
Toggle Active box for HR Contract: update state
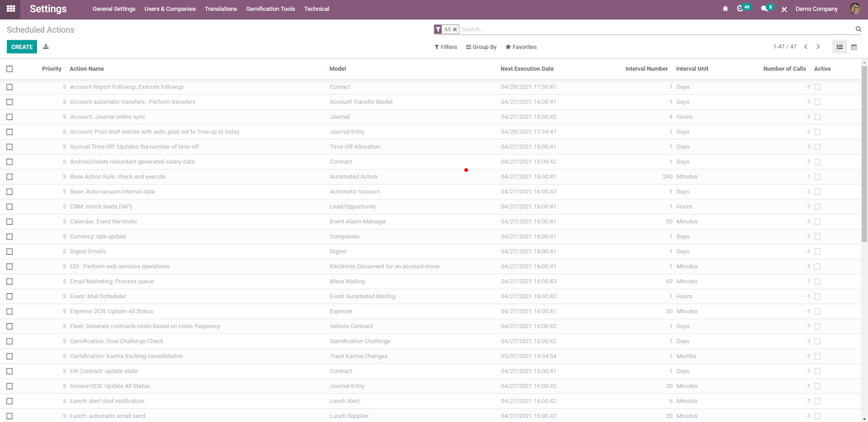point(818,371)
